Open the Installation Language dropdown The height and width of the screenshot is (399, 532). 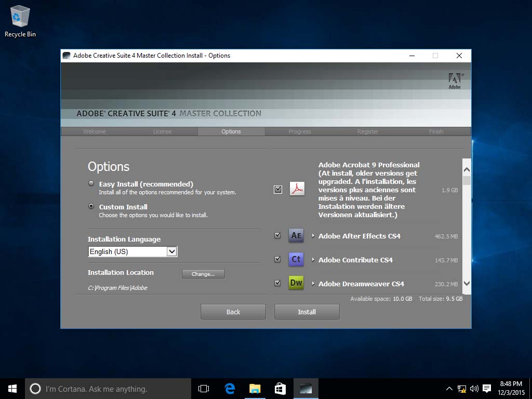pos(172,251)
